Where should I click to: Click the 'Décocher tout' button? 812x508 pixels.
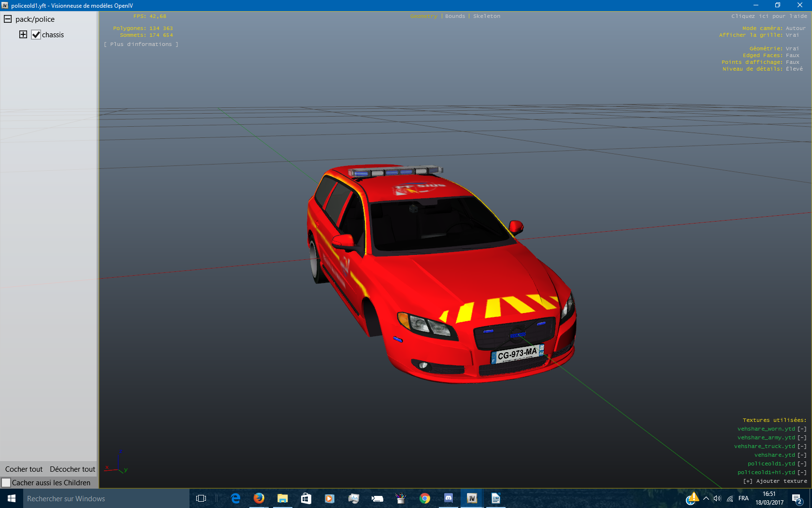(x=72, y=469)
